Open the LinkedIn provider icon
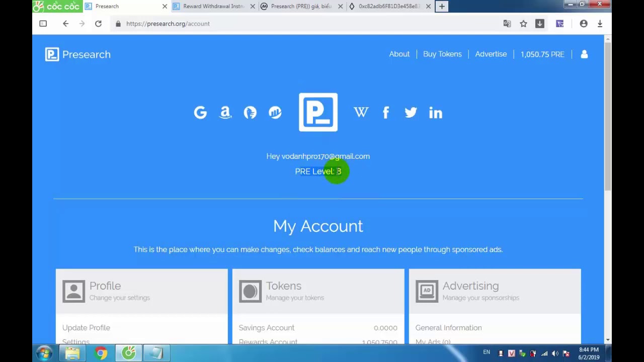Image resolution: width=644 pixels, height=362 pixels. point(436,113)
